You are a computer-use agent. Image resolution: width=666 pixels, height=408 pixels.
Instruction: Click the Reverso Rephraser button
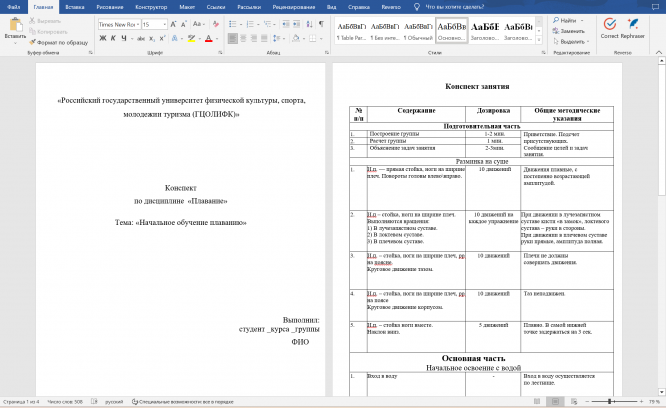632,28
